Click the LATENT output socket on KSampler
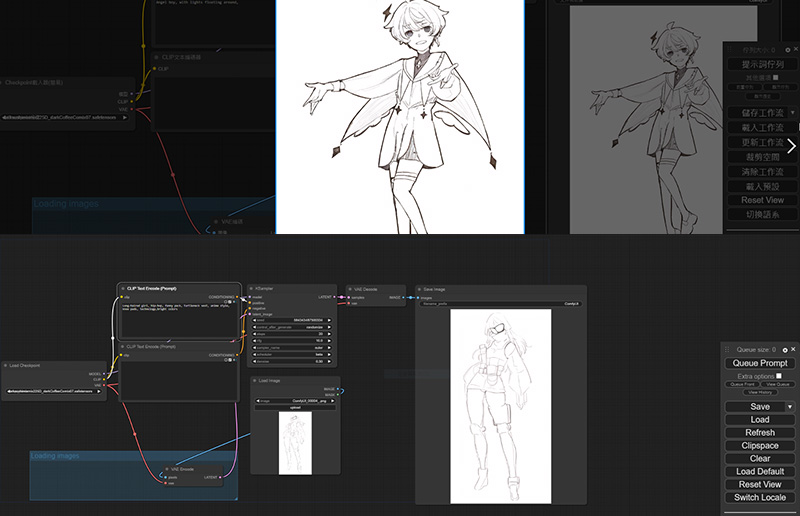This screenshot has width=800, height=516. pyautogui.click(x=335, y=297)
